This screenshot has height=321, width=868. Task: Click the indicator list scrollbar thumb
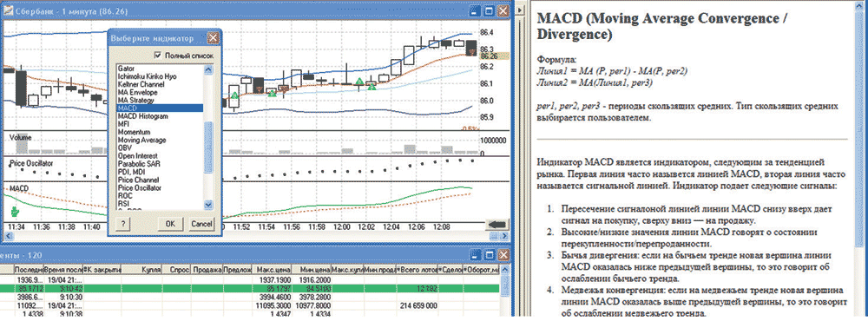coord(208,147)
